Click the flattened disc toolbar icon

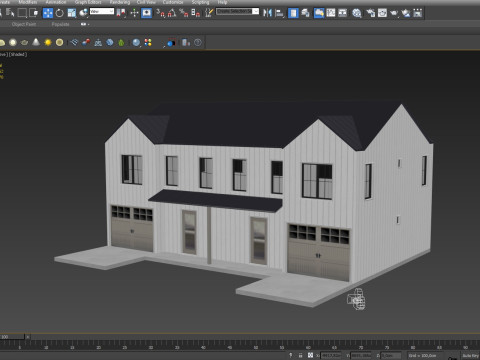point(24,42)
